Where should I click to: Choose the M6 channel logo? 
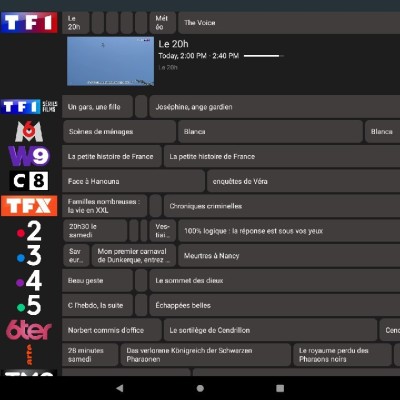[x=29, y=132]
